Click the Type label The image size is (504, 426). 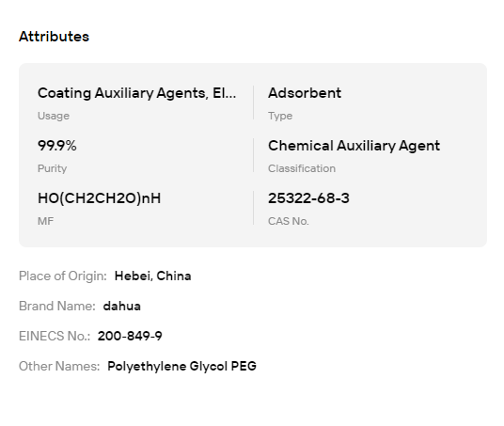pyautogui.click(x=280, y=116)
